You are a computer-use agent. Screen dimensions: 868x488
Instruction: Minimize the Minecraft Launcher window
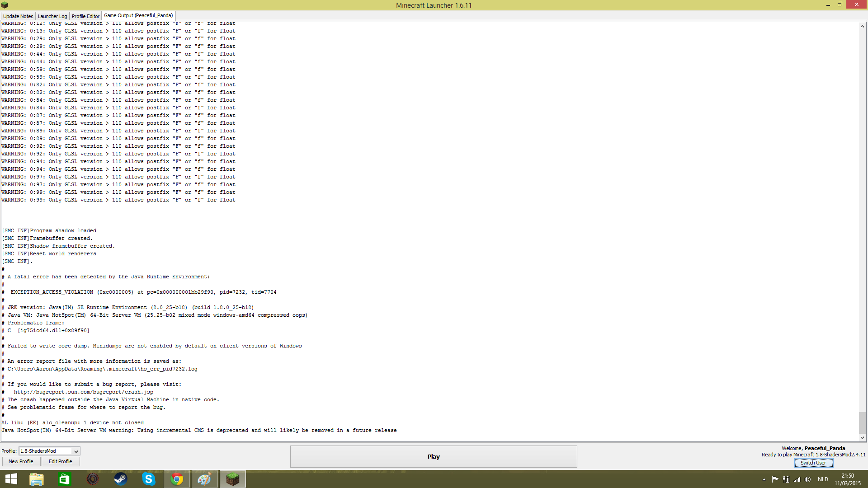point(828,5)
